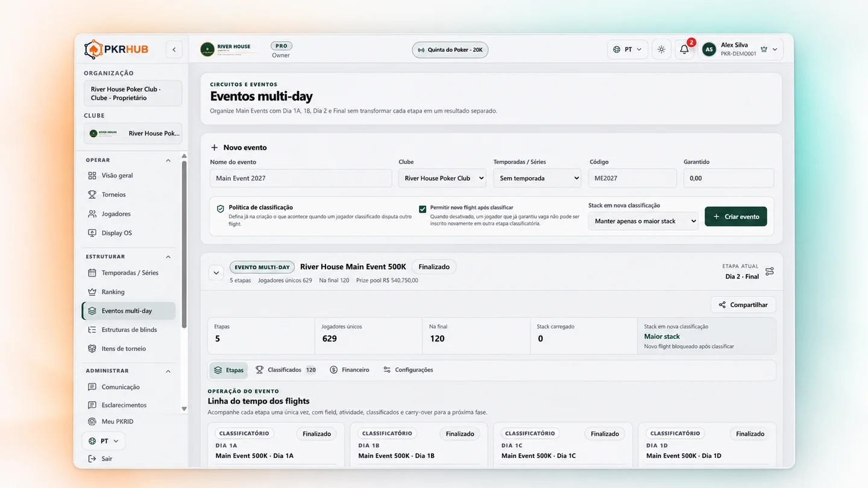Open the Clube dropdown
868x488 pixels.
pyautogui.click(x=442, y=178)
